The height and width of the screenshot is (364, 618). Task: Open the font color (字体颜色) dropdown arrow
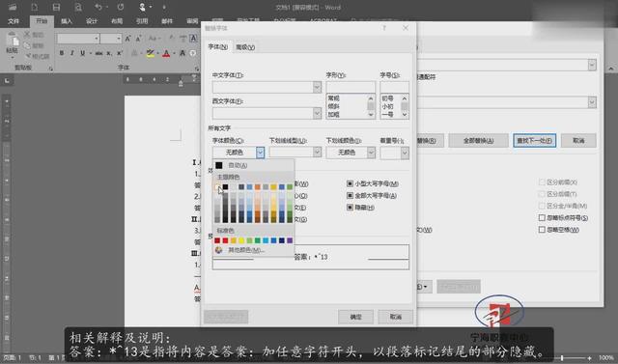pos(260,153)
